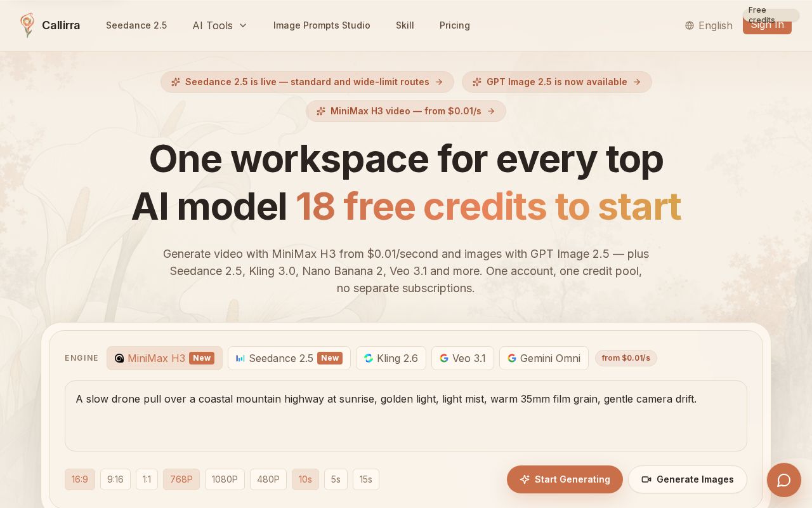Click the Generate Images button

pos(688,479)
